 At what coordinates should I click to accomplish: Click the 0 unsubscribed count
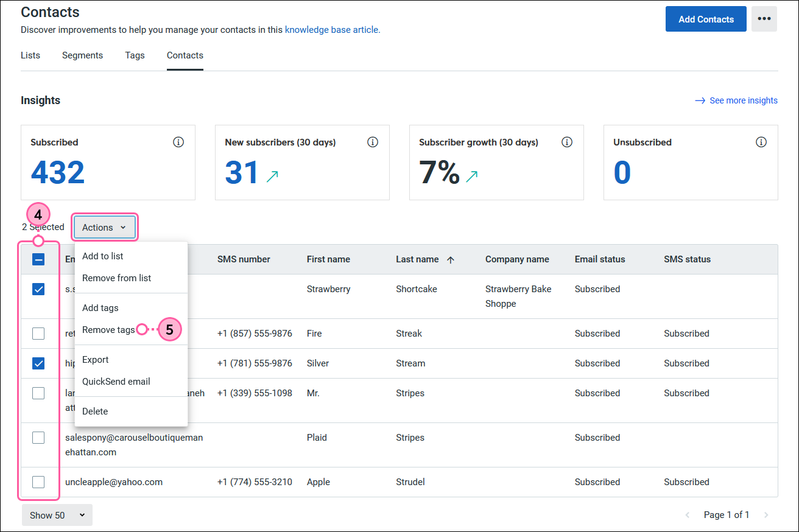pyautogui.click(x=622, y=172)
